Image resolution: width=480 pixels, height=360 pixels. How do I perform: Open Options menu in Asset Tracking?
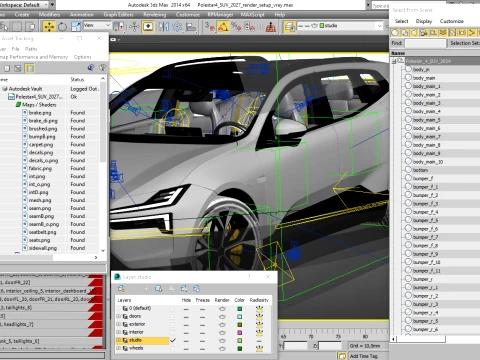tap(82, 57)
